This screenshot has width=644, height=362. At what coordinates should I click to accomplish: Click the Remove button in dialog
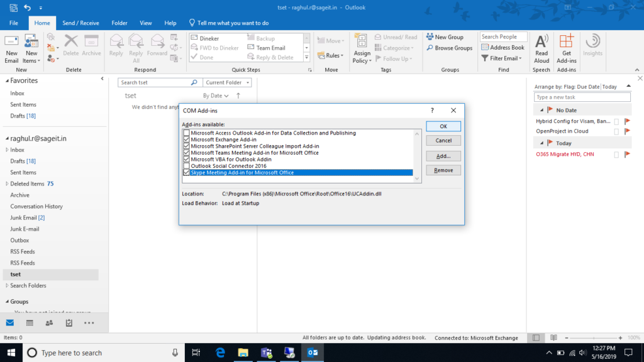443,170
